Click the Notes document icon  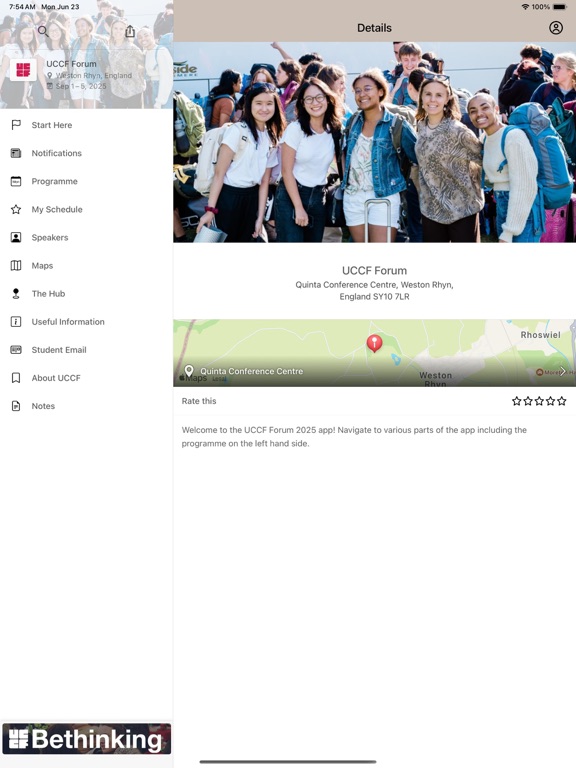(16, 406)
